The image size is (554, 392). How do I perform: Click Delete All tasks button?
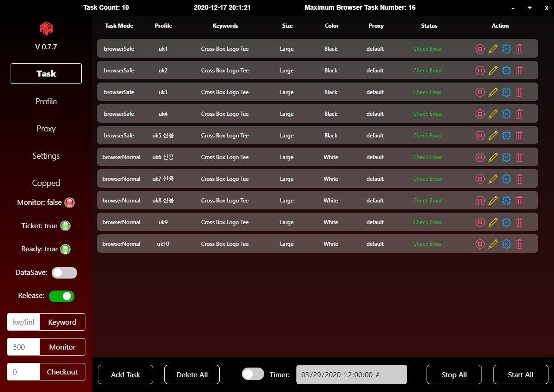(x=192, y=374)
